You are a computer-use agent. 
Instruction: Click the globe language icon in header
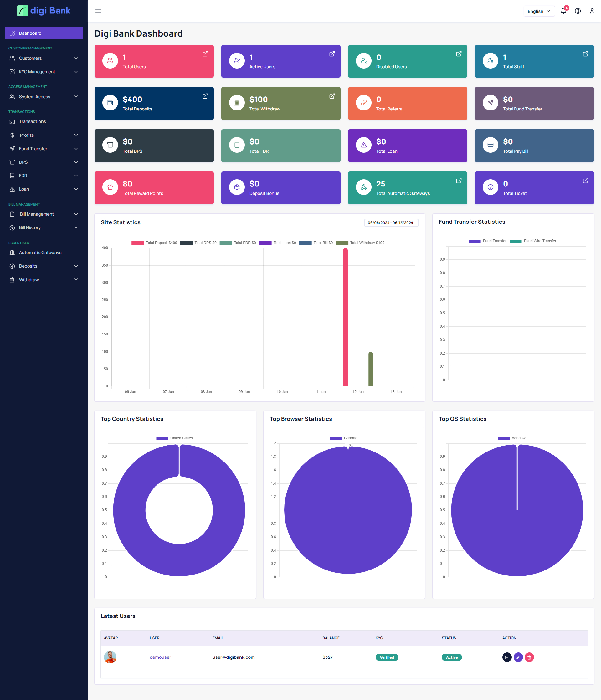coord(577,11)
